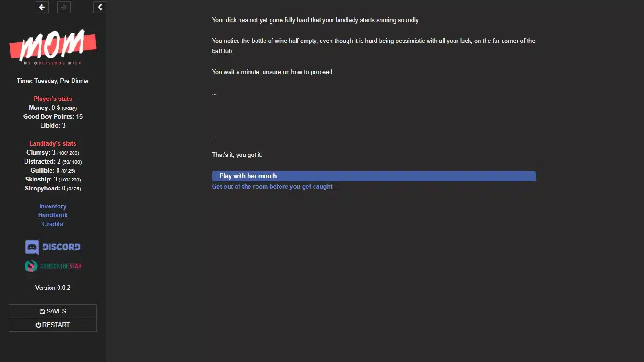
Task: Open the Inventory page
Action: click(x=53, y=206)
